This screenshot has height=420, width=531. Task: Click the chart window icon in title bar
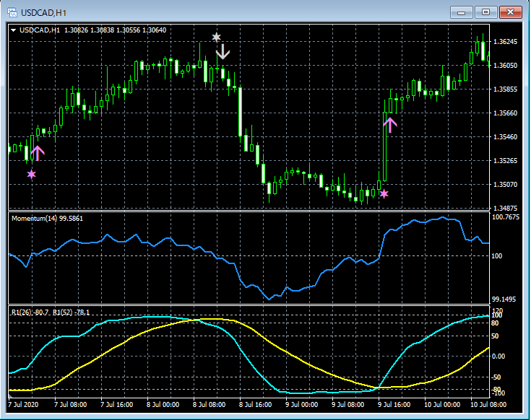point(12,12)
